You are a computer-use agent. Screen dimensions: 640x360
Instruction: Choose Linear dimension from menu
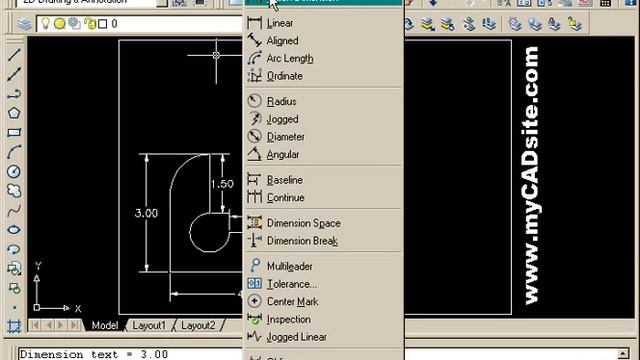tap(324, 23)
